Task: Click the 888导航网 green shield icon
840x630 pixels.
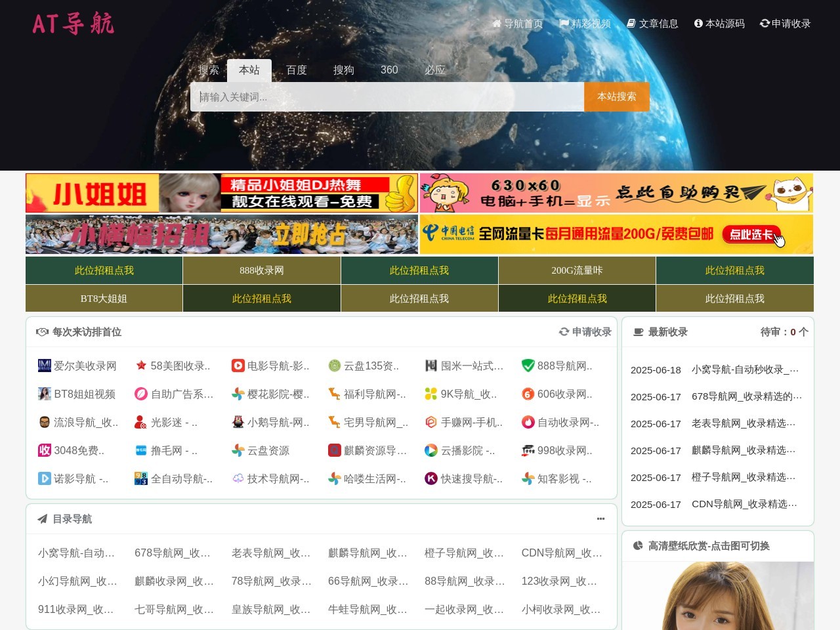Action: click(x=528, y=366)
